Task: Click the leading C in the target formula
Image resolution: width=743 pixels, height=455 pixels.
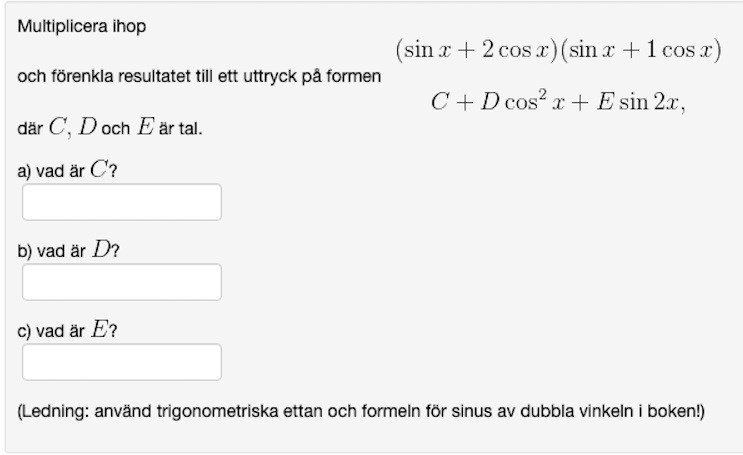Action: [439, 103]
